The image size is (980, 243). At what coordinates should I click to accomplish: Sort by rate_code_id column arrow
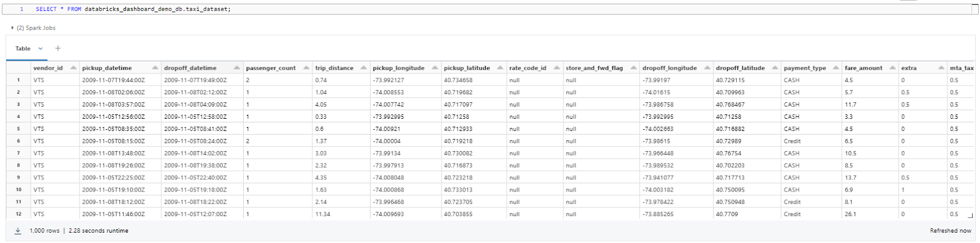pos(557,68)
